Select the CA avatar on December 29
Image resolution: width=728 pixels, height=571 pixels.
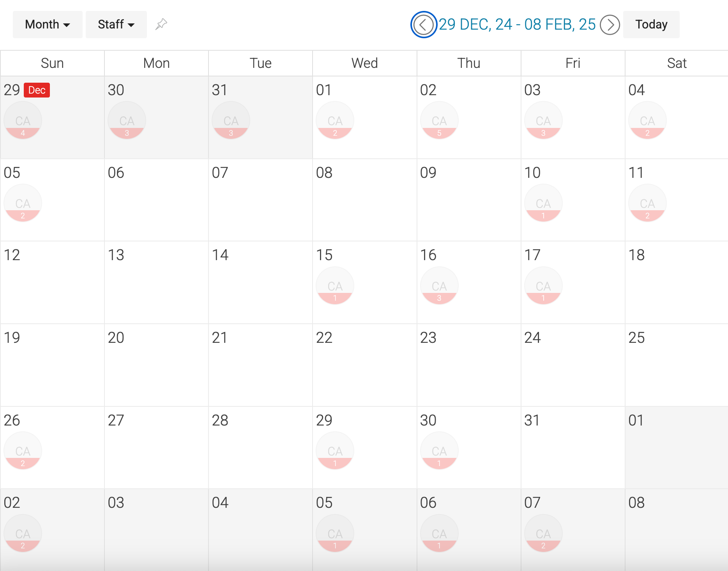tap(23, 120)
